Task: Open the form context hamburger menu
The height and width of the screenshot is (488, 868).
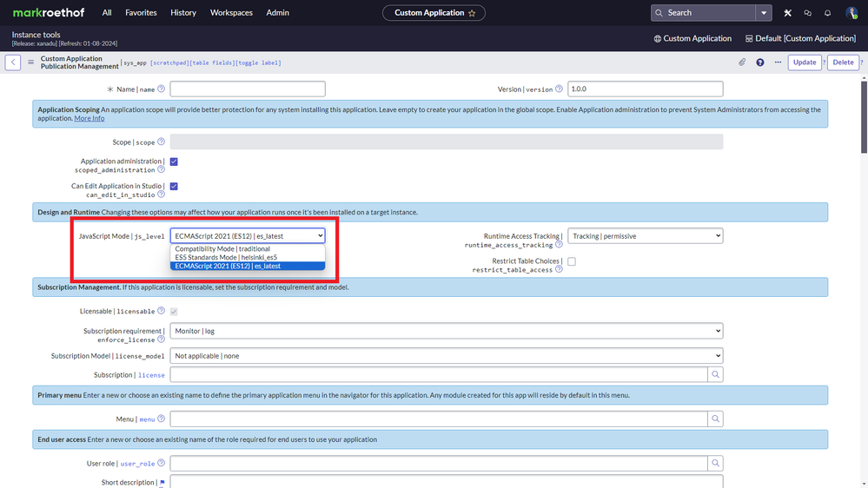Action: click(30, 63)
